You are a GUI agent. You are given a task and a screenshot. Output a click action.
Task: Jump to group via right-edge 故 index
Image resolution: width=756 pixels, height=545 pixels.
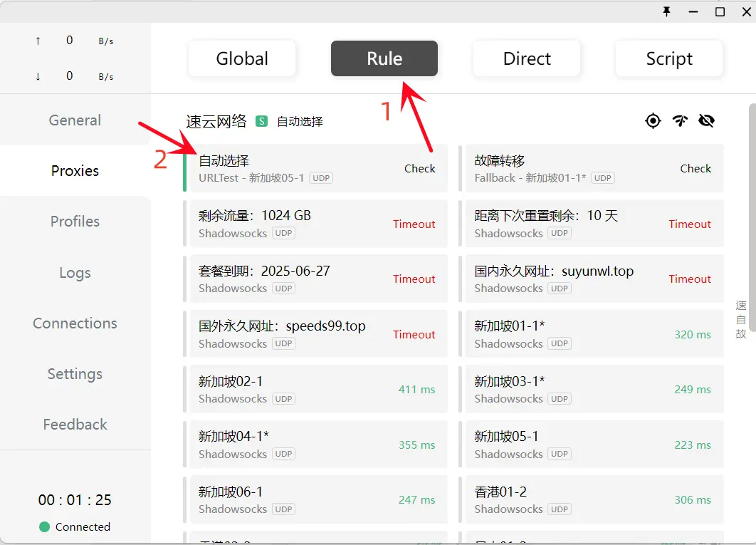click(x=741, y=333)
